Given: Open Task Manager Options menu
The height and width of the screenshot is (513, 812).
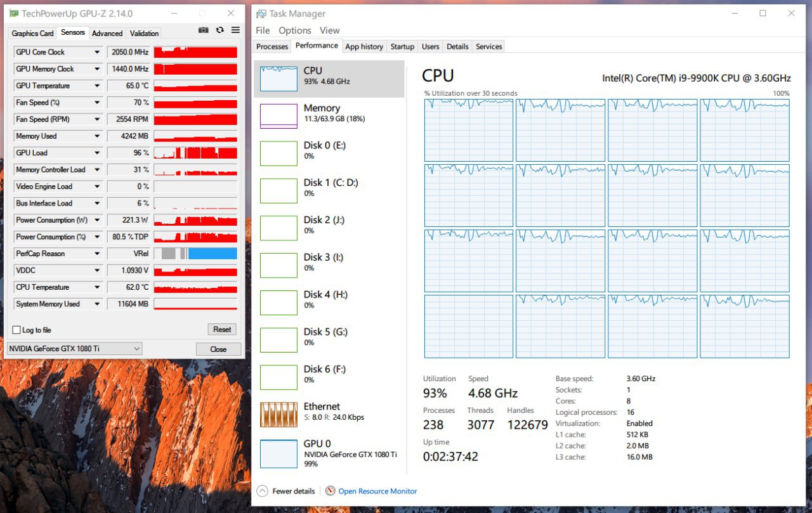Looking at the screenshot, I should (295, 30).
